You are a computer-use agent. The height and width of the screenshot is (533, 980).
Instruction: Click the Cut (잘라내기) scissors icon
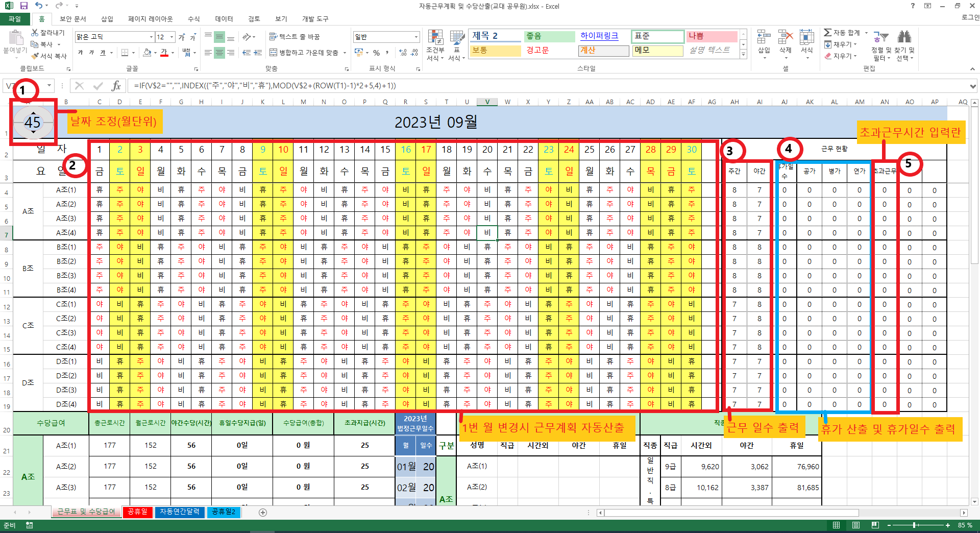[x=35, y=33]
